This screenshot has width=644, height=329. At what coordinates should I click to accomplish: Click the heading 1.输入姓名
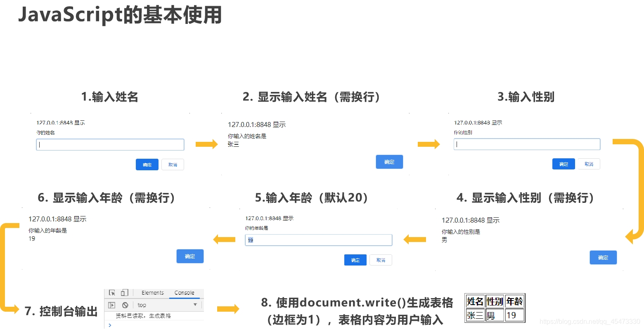[110, 97]
